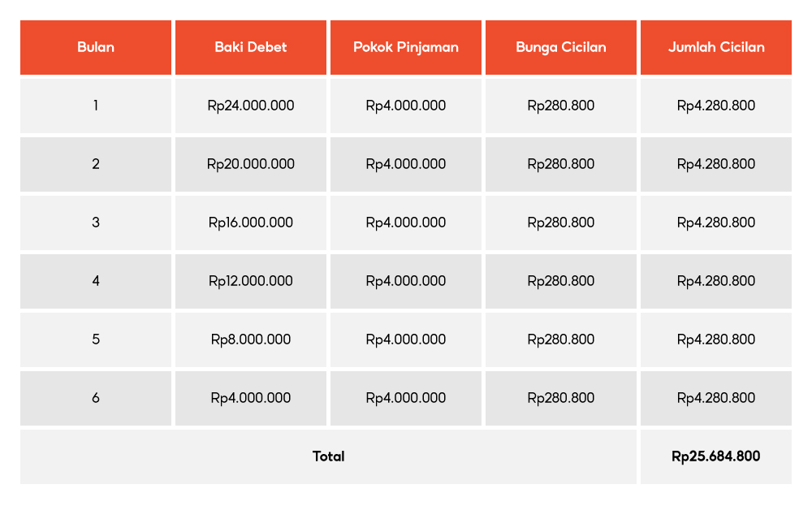
Task: Select Jumlah Cicilan Rp4.280.800 in month 4
Action: 716,281
